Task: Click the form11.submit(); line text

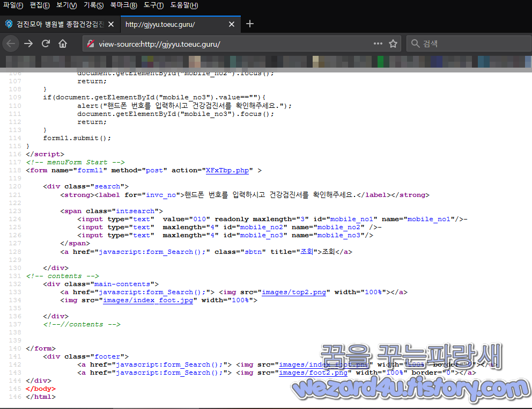Action: 77,138
